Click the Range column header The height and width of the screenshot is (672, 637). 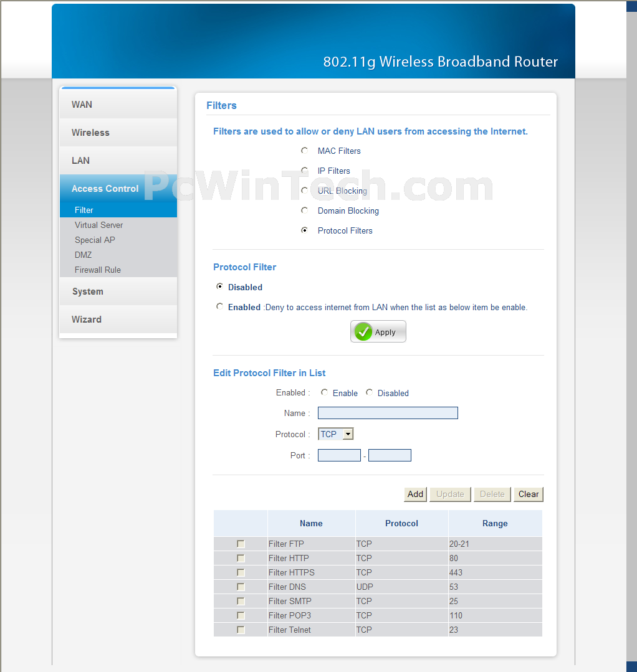(x=496, y=523)
